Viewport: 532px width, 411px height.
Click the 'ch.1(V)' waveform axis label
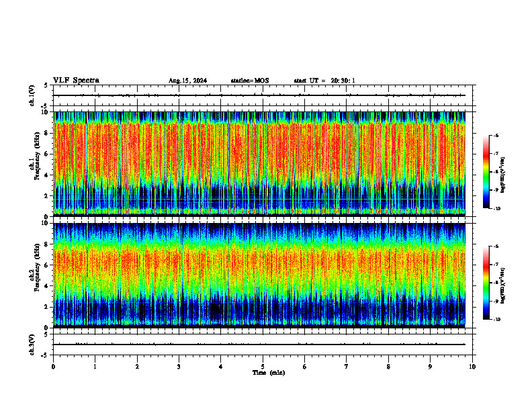point(32,95)
